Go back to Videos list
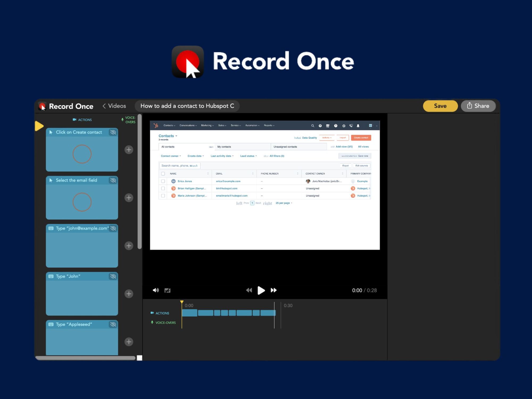The image size is (532, 399). (x=114, y=106)
